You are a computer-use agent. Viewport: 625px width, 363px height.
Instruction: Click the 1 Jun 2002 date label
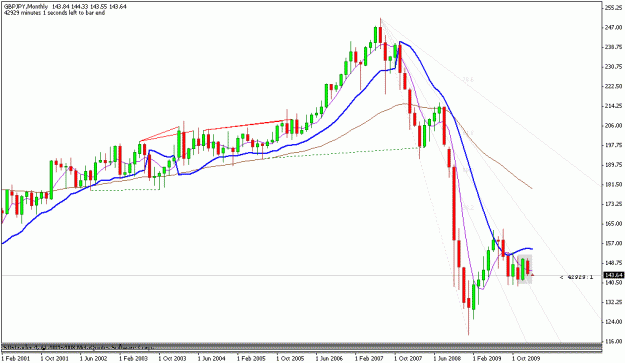93,358
